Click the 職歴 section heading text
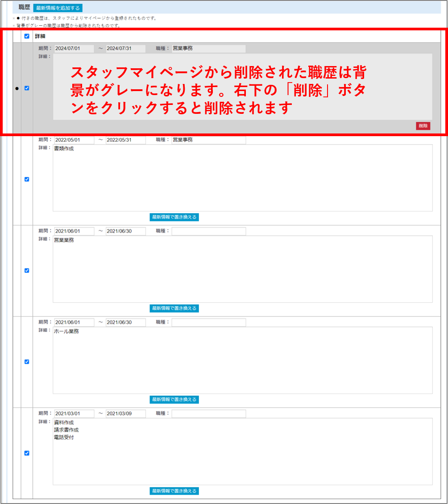This screenshot has height=504, width=448. pyautogui.click(x=25, y=7)
